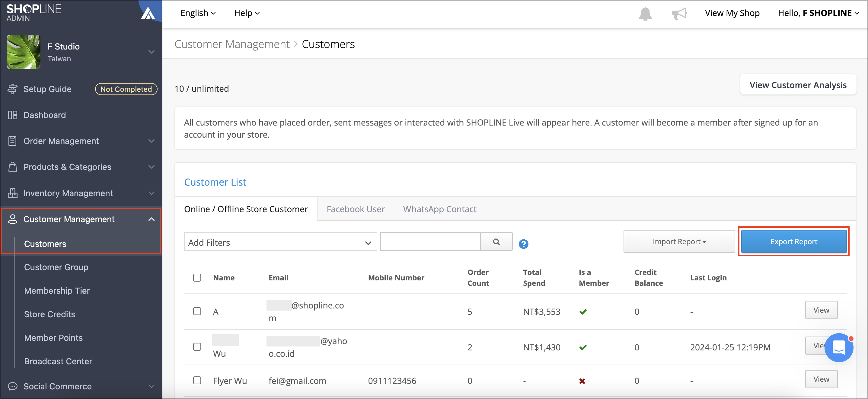
Task: Switch to the WhatsApp Contact tab
Action: pyautogui.click(x=440, y=209)
